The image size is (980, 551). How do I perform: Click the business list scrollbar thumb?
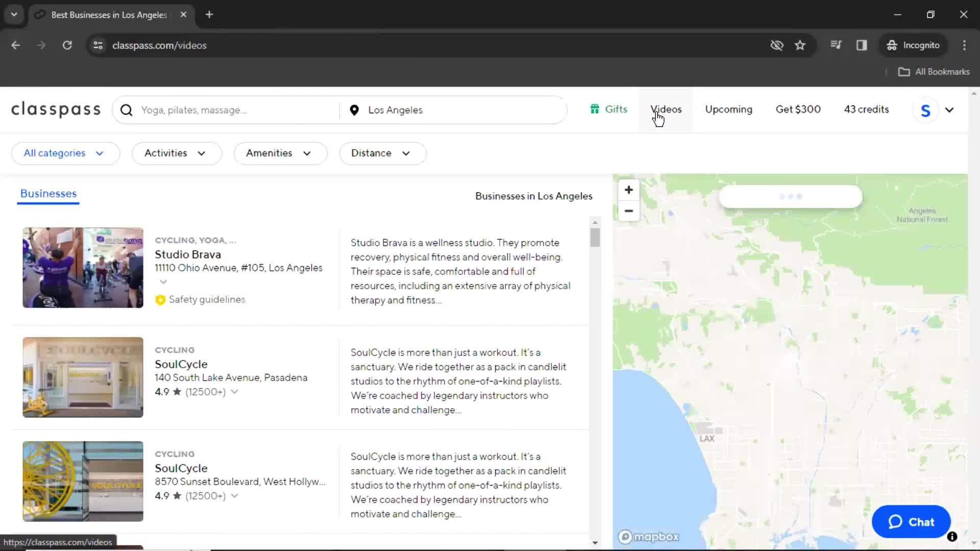click(595, 238)
